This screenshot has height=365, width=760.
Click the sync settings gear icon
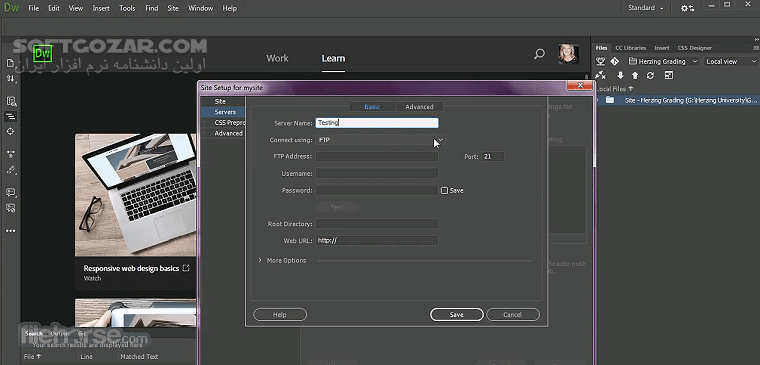click(x=687, y=8)
